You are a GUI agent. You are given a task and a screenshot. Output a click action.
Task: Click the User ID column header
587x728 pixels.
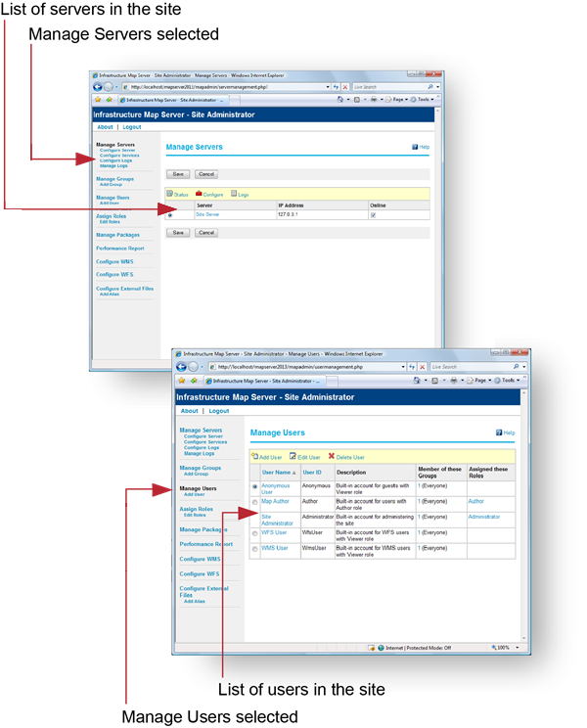pos(312,473)
